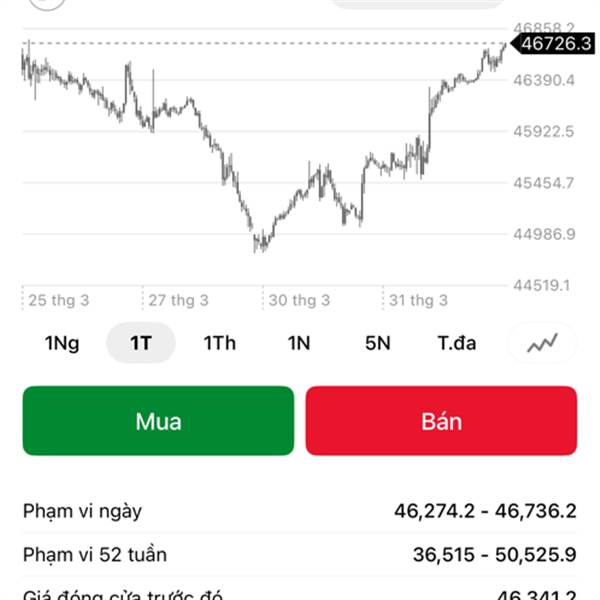Click the current price tag 46726.3

point(550,44)
